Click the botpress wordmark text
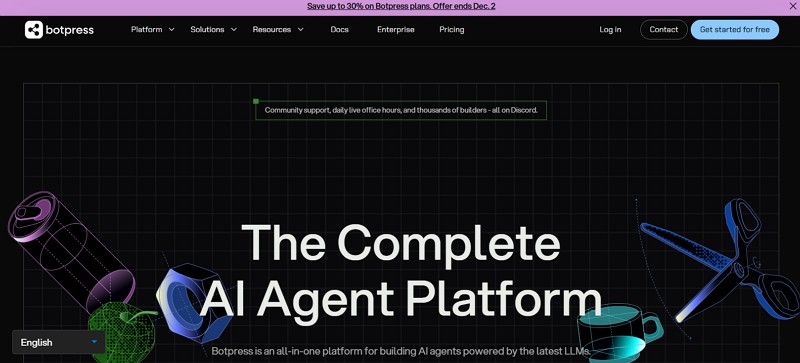 point(69,30)
